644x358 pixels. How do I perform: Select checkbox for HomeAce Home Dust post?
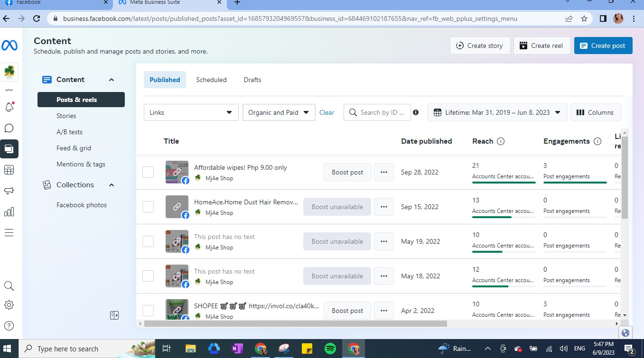tap(148, 207)
